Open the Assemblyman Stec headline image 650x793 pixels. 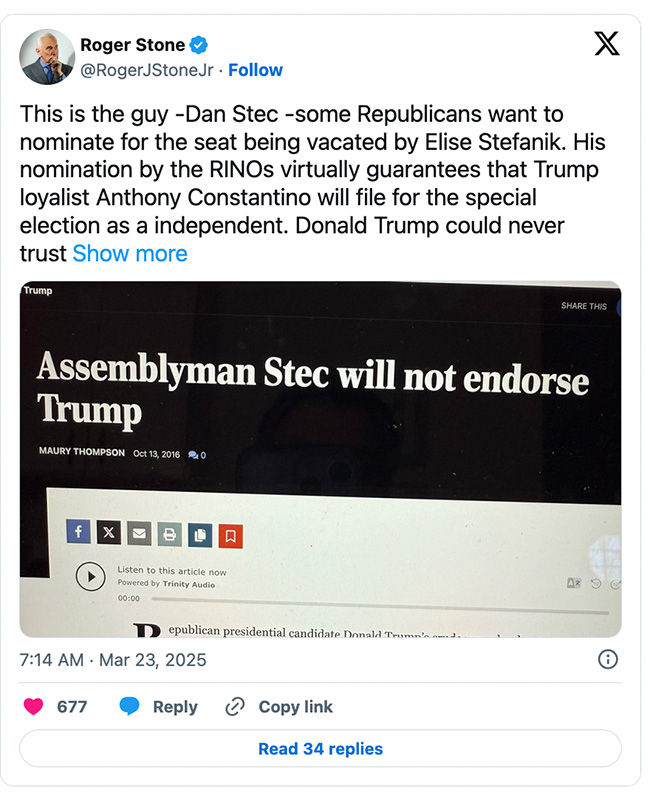pyautogui.click(x=320, y=400)
